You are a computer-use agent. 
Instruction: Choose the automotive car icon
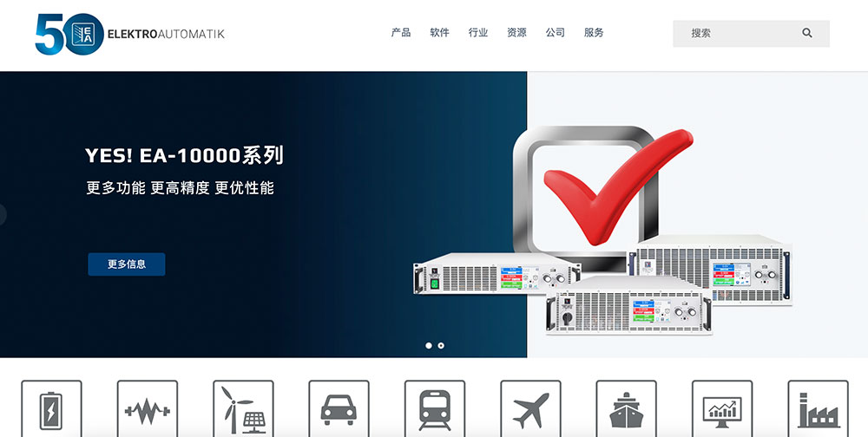[339, 408]
